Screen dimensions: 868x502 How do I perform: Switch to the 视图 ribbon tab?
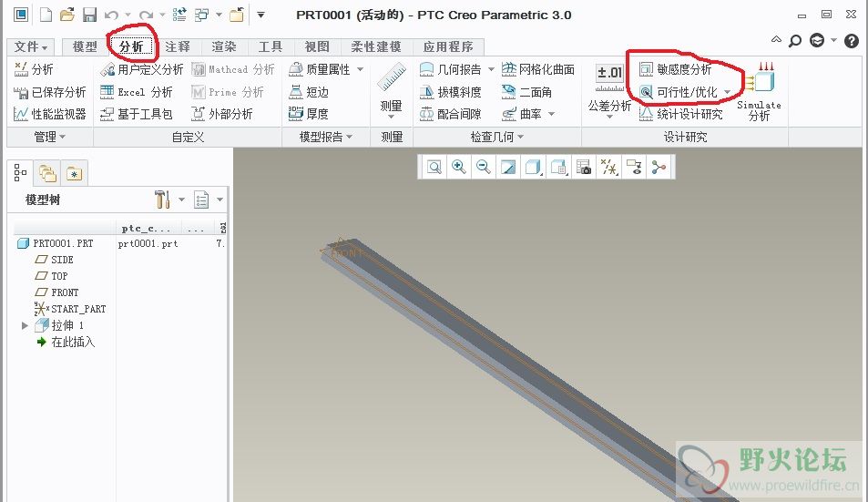point(317,46)
